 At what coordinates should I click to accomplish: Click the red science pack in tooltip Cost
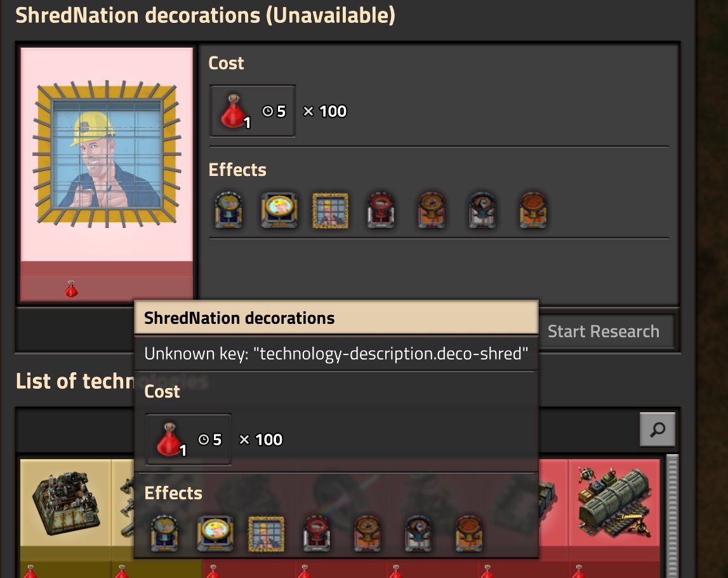pos(171,439)
